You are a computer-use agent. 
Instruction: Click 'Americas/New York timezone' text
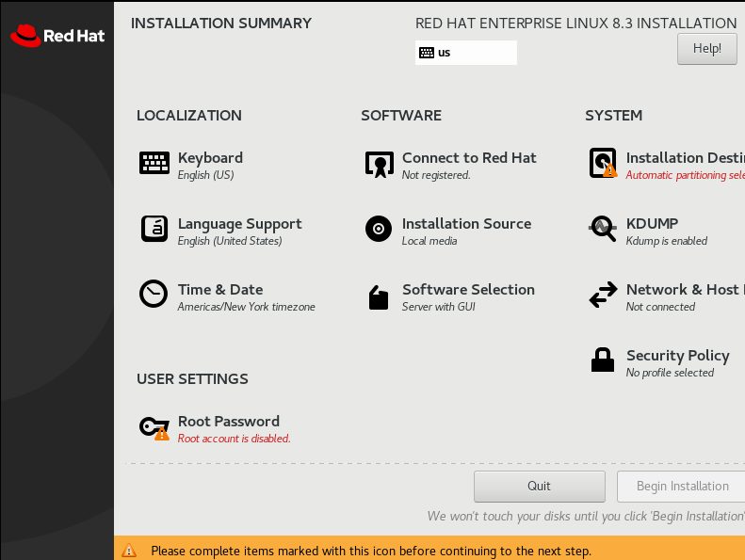click(x=246, y=307)
